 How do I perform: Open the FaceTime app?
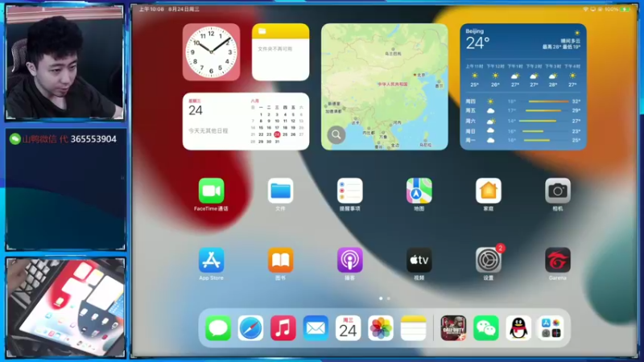tap(211, 191)
